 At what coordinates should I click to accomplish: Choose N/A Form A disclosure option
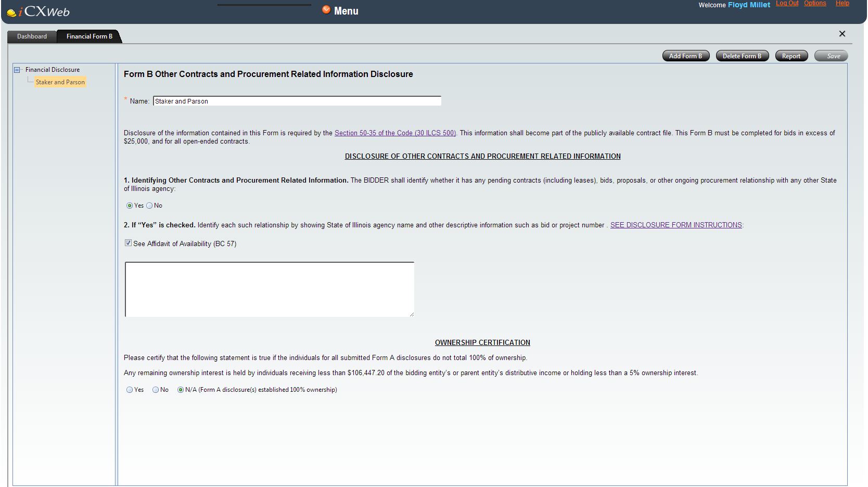(x=181, y=390)
